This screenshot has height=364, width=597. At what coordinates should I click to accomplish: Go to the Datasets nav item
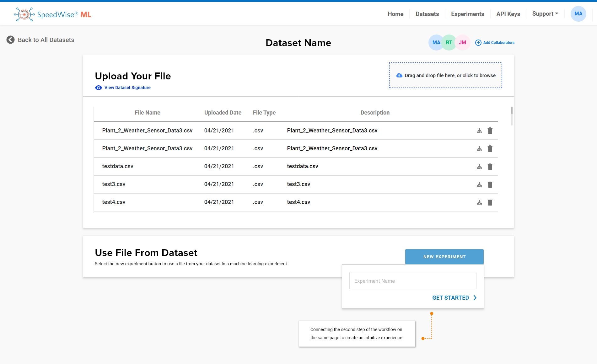click(427, 14)
